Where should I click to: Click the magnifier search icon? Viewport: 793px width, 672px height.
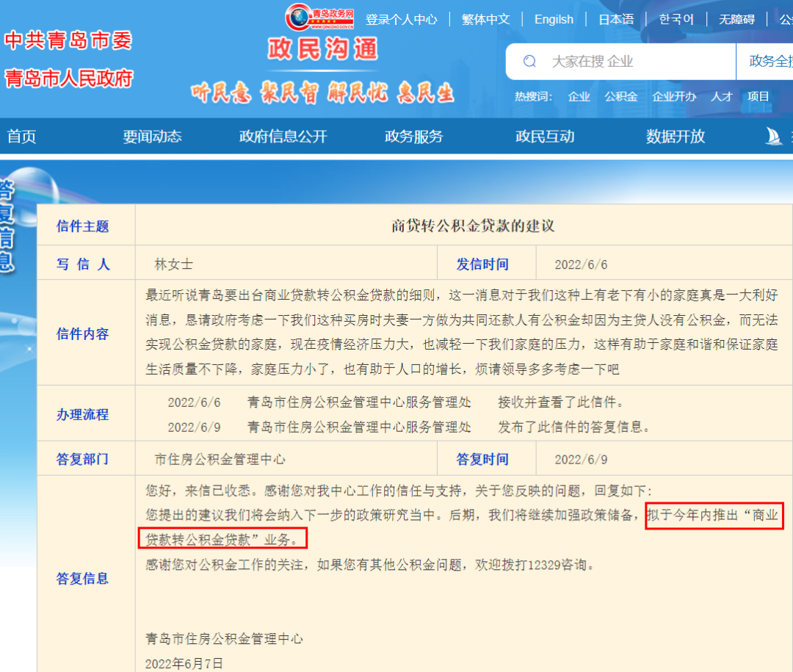[x=529, y=62]
